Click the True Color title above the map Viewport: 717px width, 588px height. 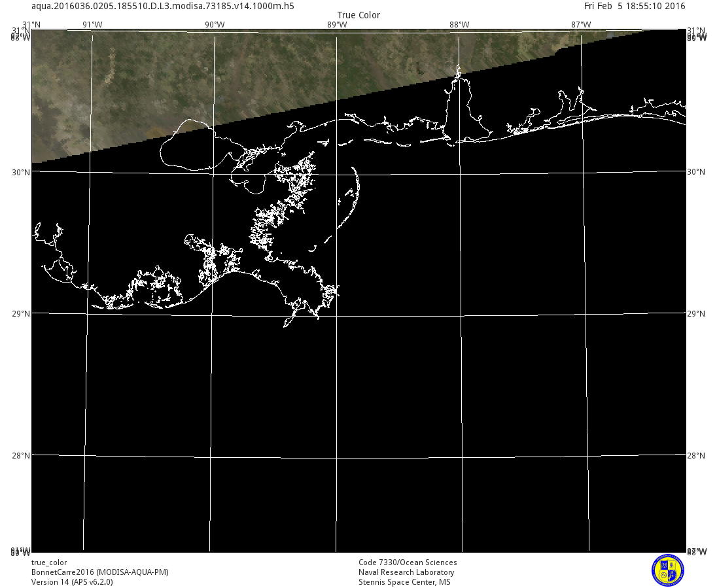[358, 15]
